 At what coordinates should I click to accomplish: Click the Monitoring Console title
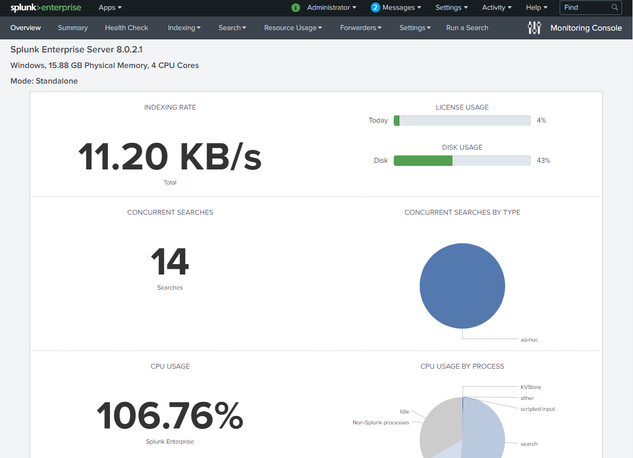586,28
